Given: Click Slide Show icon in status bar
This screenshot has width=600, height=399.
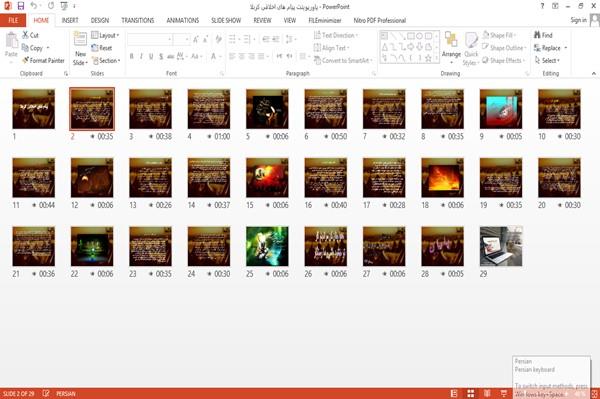Looking at the screenshot, I should (x=504, y=394).
